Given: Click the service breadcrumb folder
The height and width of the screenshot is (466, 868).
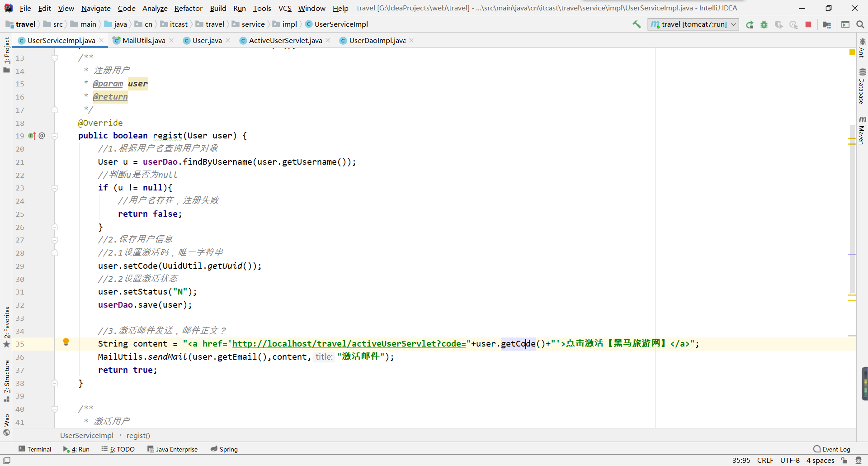Looking at the screenshot, I should tap(249, 24).
